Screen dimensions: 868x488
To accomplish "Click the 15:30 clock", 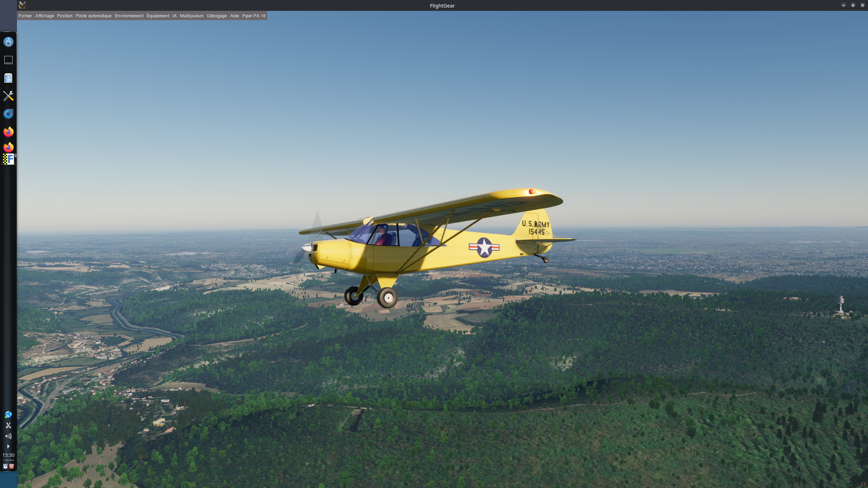I will pyautogui.click(x=8, y=455).
